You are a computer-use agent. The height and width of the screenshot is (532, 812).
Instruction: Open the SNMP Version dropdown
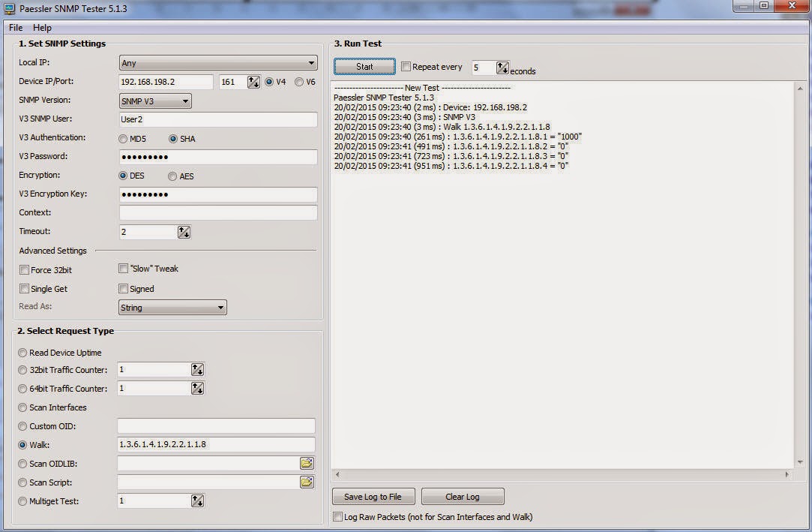[x=155, y=101]
